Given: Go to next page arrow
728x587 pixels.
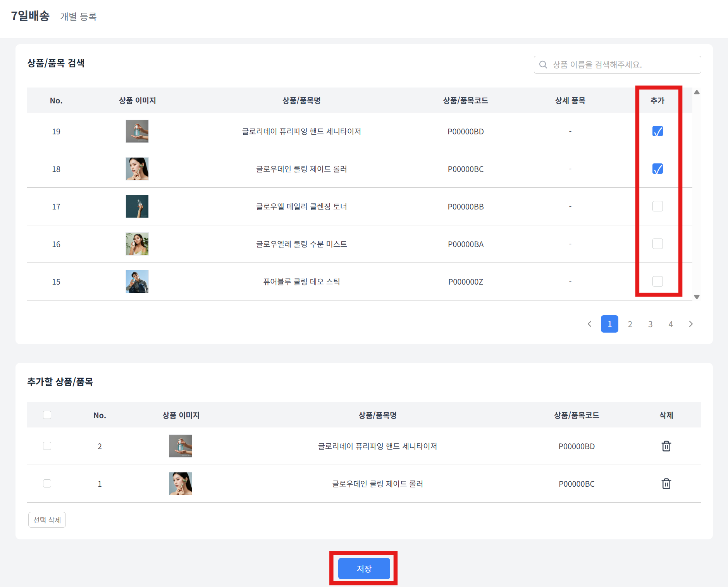Looking at the screenshot, I should (691, 324).
